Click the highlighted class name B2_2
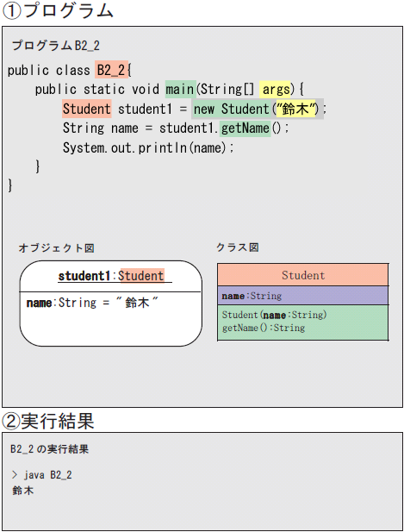 click(111, 70)
